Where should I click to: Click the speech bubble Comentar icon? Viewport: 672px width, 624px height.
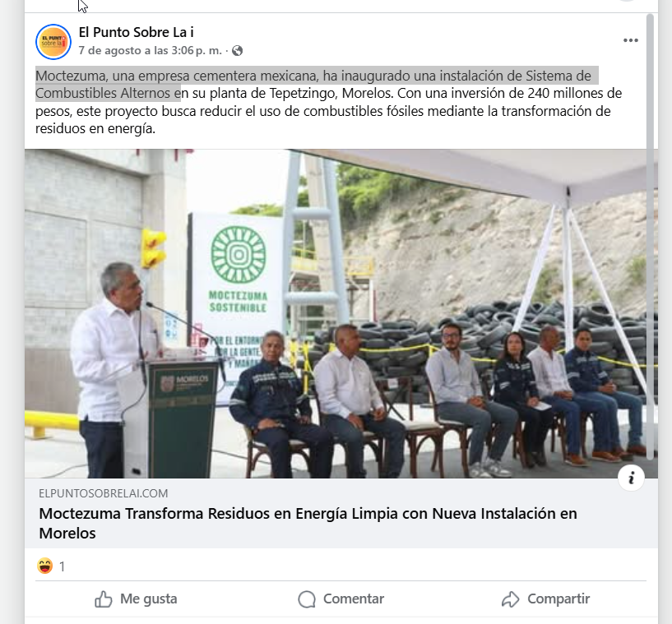tap(307, 599)
